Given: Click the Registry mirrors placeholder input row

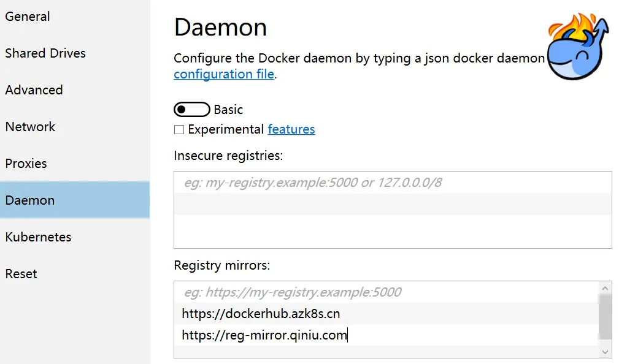Looking at the screenshot, I should click(x=386, y=292).
